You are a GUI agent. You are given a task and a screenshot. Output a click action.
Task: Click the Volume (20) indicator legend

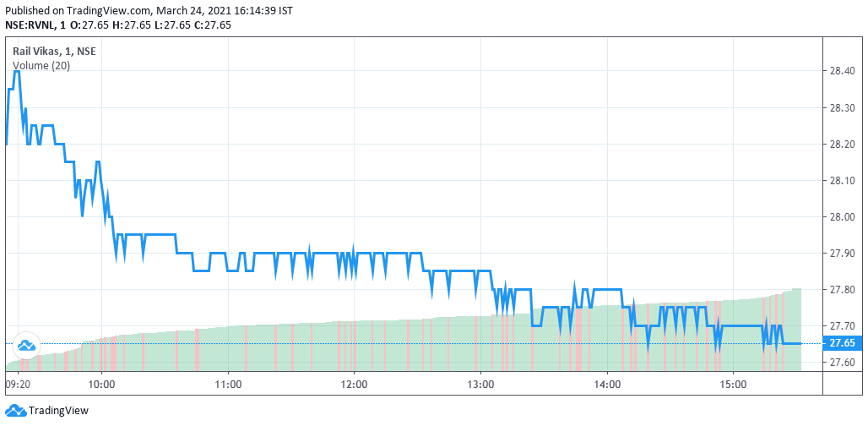click(x=41, y=66)
